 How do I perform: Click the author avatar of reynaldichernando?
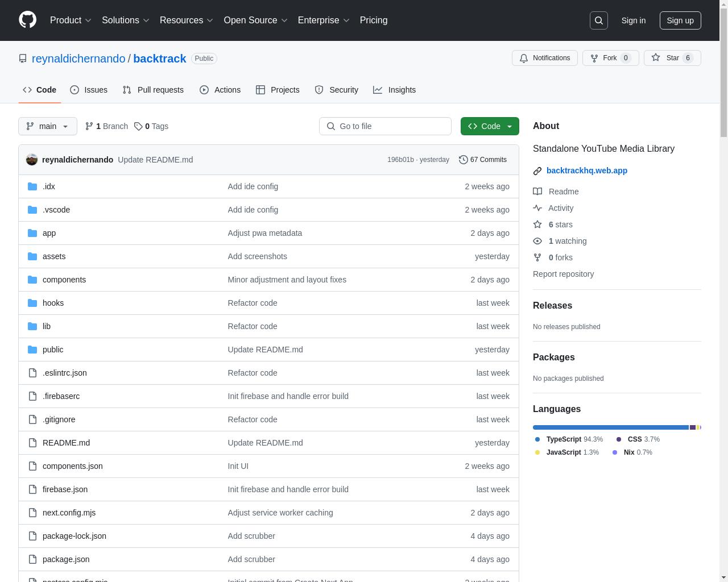(32, 160)
